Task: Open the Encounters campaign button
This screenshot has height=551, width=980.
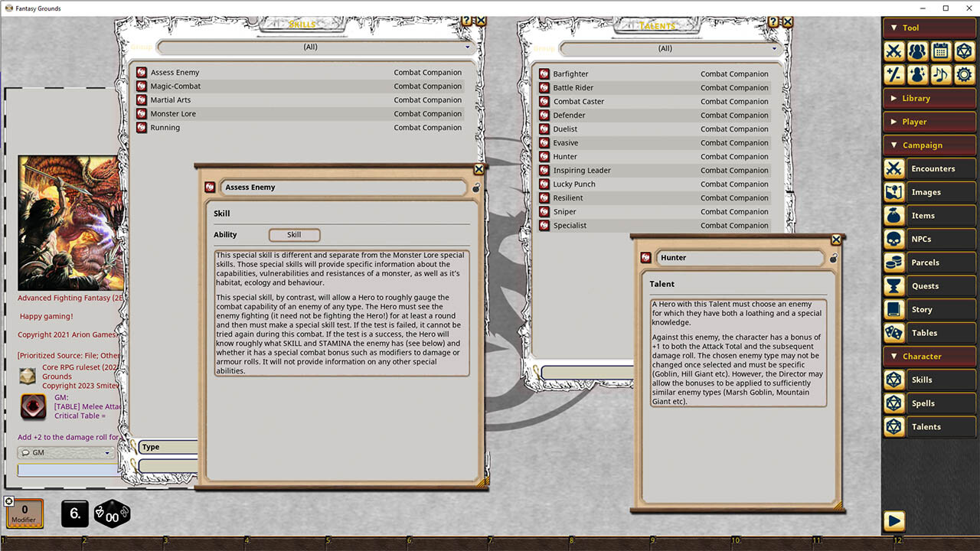Action: click(934, 168)
